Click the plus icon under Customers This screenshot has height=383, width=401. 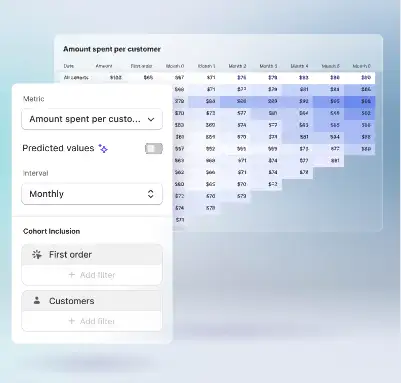pyautogui.click(x=71, y=321)
